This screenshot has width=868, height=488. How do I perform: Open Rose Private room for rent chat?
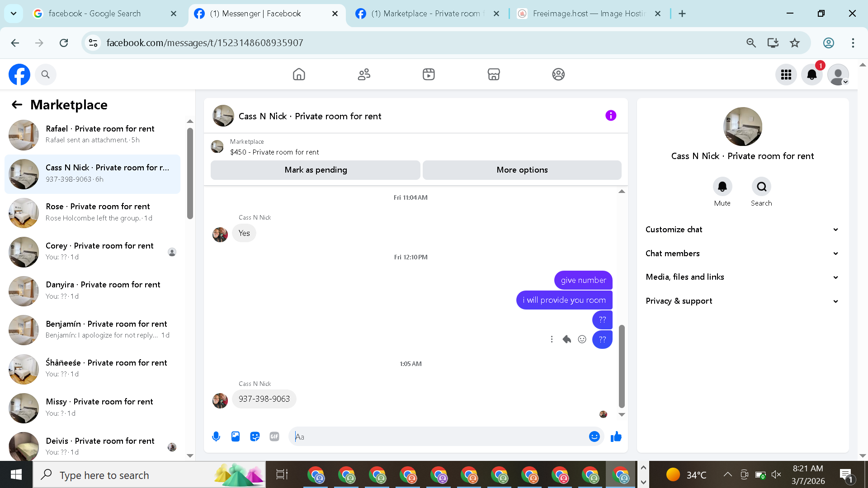92,212
